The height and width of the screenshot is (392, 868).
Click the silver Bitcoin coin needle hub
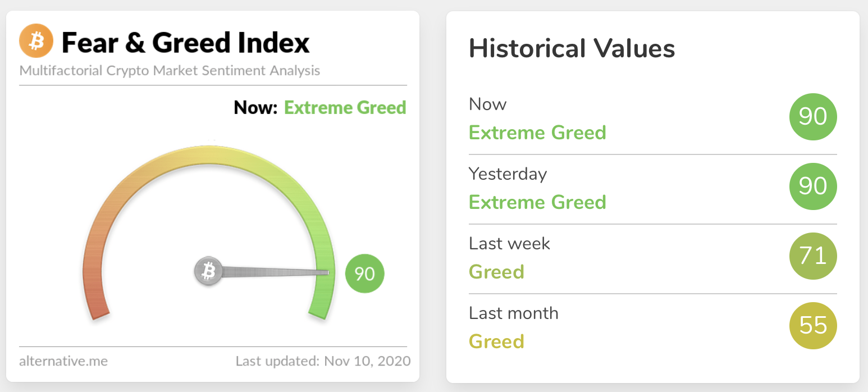click(208, 272)
